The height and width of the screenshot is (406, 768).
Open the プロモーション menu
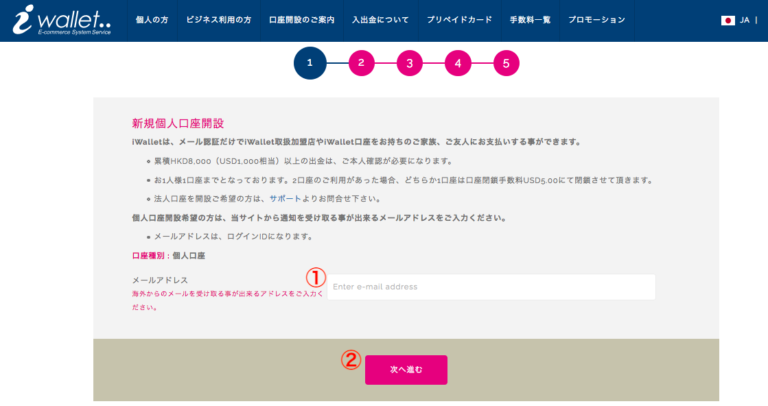coord(597,20)
